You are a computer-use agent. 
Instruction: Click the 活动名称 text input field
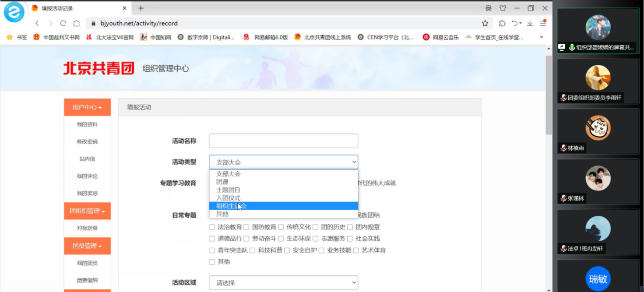(283, 141)
